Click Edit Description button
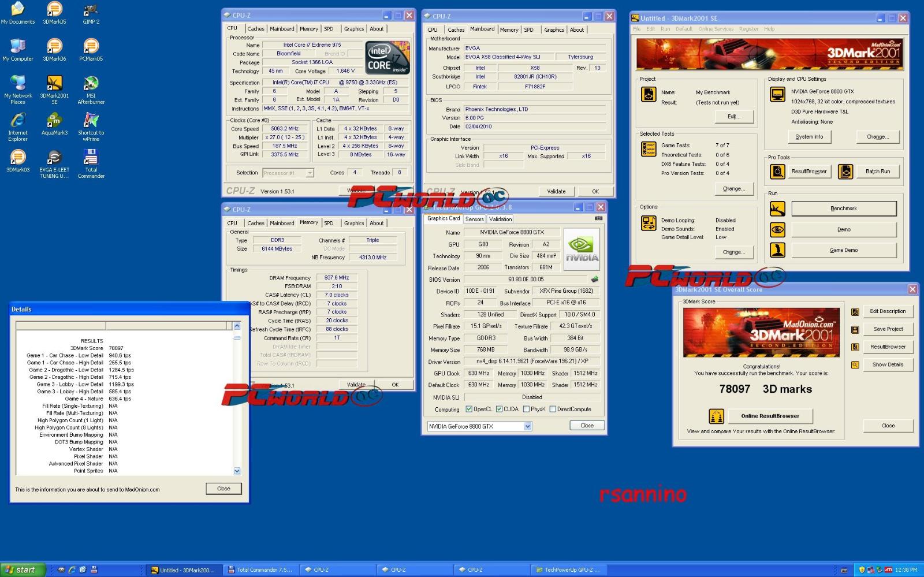 pyautogui.click(x=888, y=311)
